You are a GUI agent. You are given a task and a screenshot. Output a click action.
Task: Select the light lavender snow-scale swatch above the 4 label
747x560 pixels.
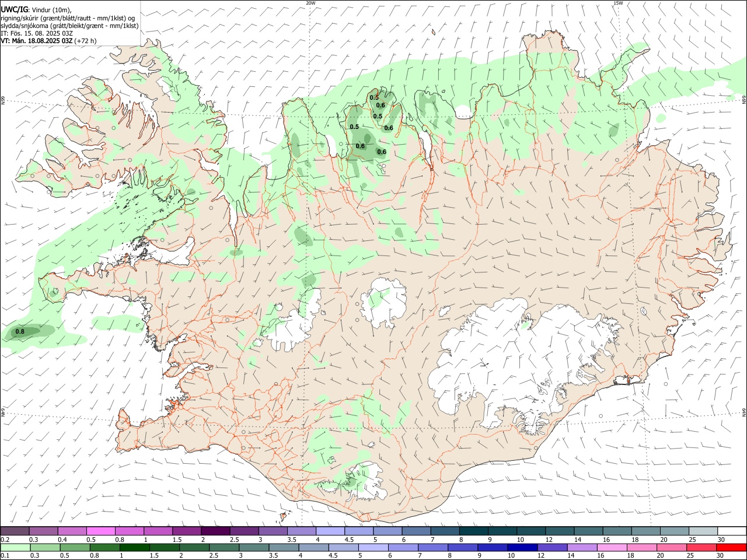pyautogui.click(x=330, y=531)
